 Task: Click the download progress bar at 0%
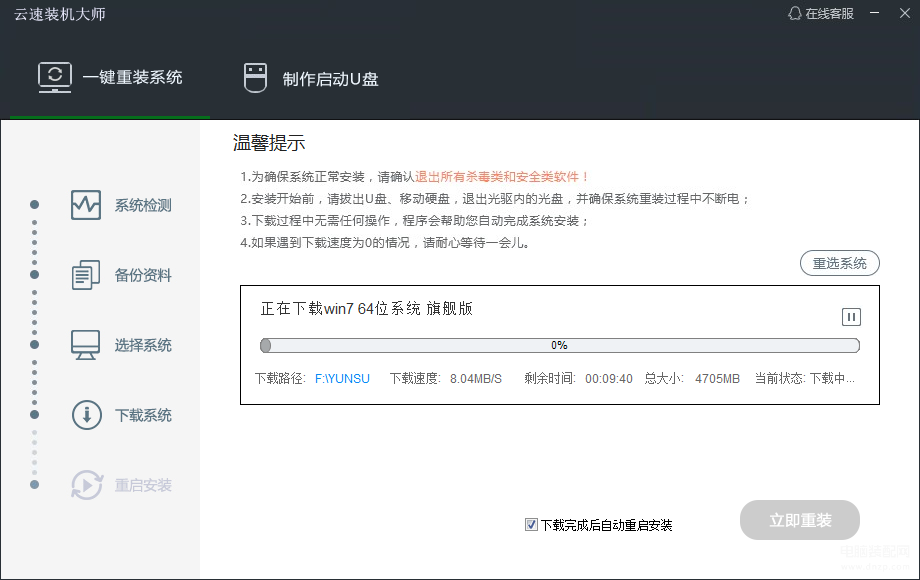click(560, 345)
